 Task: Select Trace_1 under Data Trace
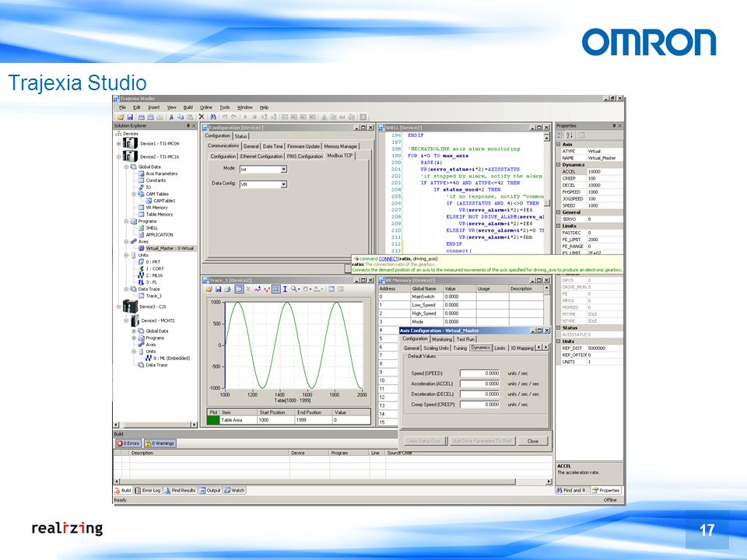153,296
